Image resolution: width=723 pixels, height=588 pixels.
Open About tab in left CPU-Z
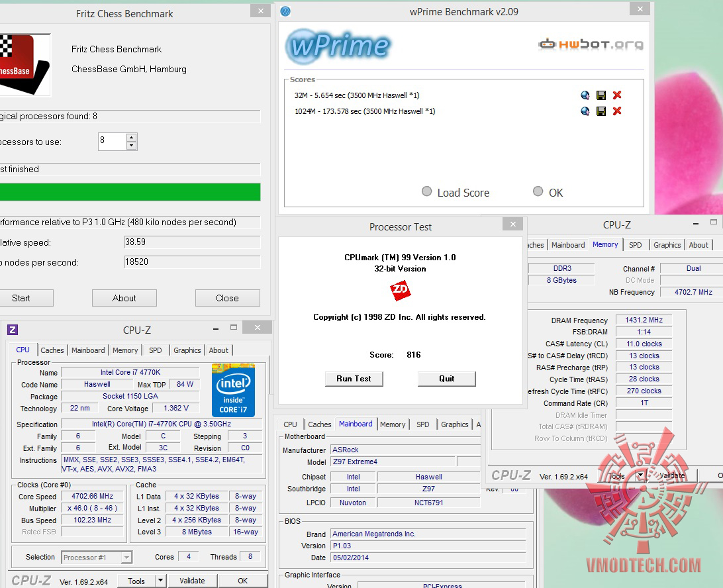point(218,350)
